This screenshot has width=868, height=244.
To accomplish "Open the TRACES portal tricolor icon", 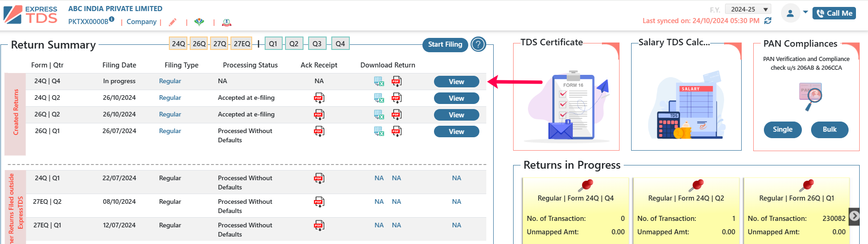I will tap(199, 22).
